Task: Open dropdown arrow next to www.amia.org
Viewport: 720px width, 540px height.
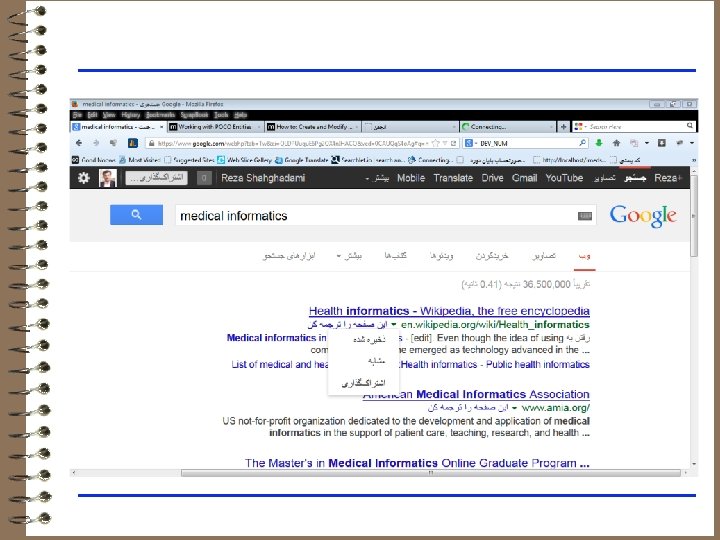Action: 514,408
